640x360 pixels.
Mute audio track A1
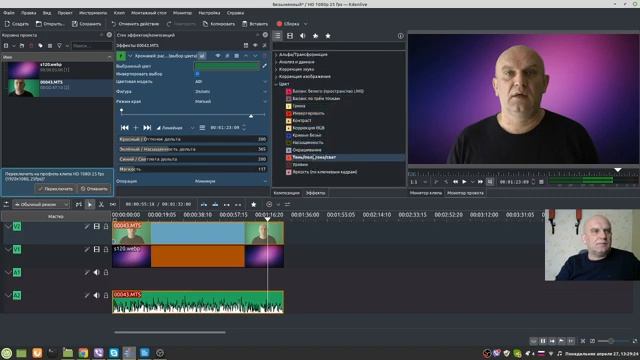(97, 272)
